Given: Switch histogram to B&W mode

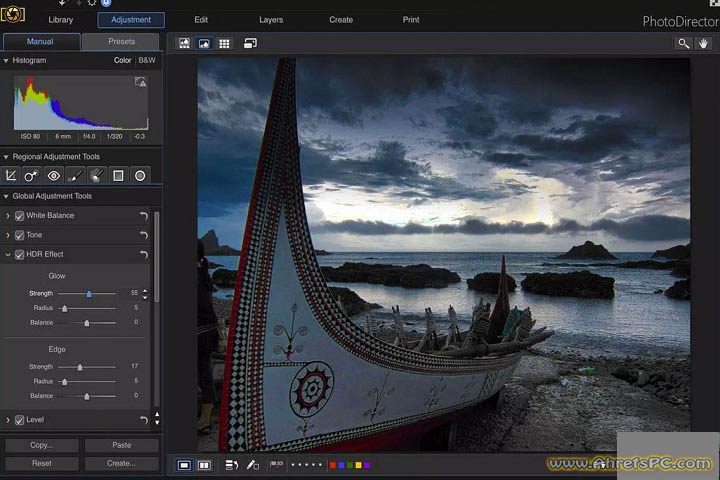Looking at the screenshot, I should pyautogui.click(x=147, y=60).
